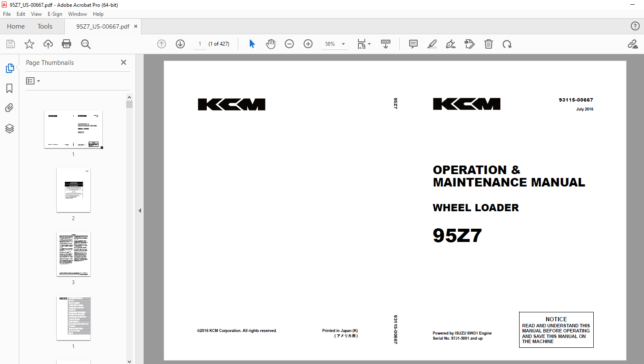Click the Edit PDF stamp icon
This screenshot has width=644, height=364.
coord(469,44)
